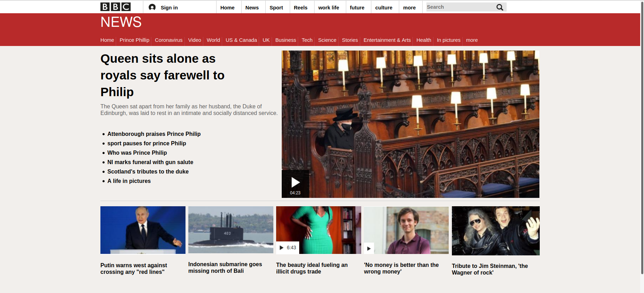Select Health news tab

(424, 40)
